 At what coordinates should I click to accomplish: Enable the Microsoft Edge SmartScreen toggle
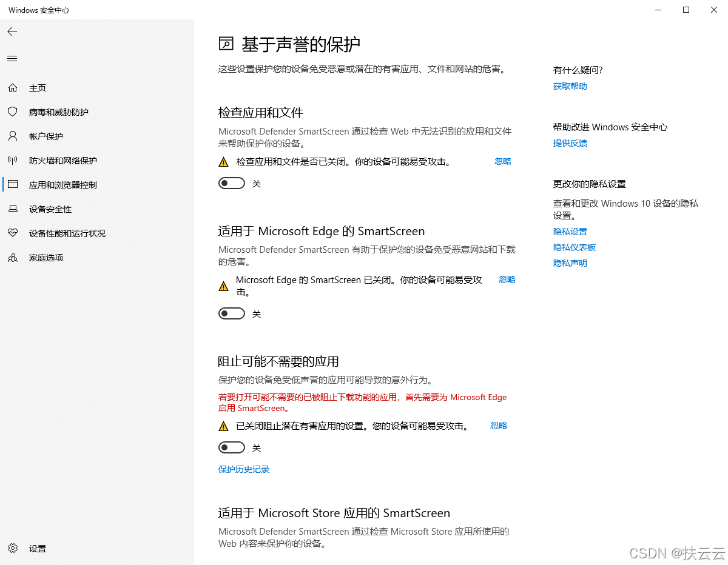232,313
